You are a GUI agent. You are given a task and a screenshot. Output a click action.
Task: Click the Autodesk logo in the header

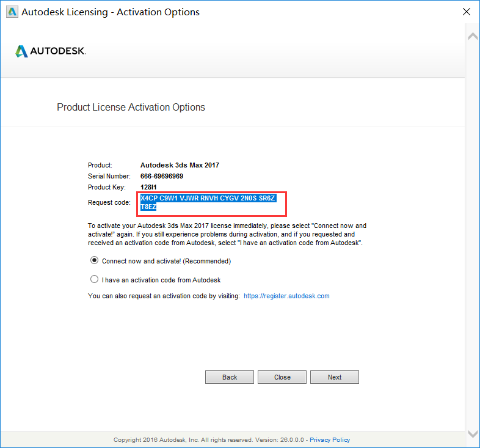coord(51,51)
